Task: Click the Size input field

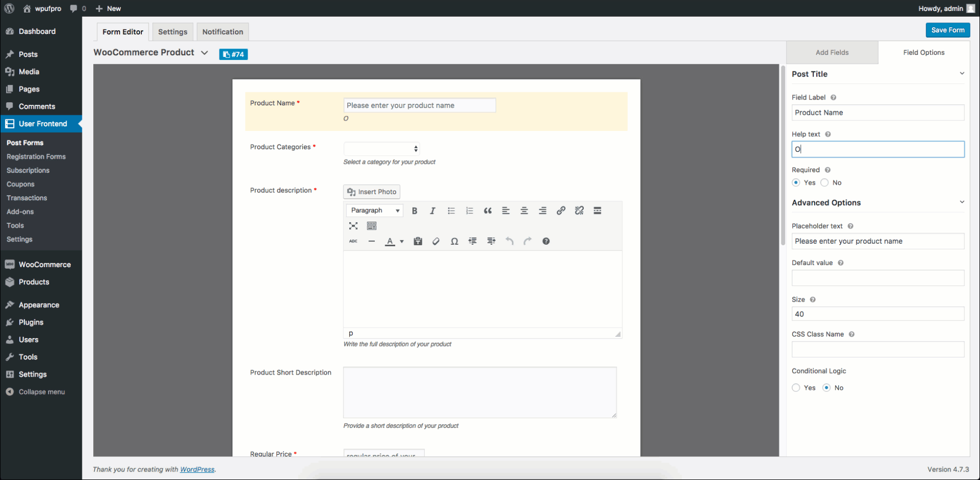Action: (878, 314)
